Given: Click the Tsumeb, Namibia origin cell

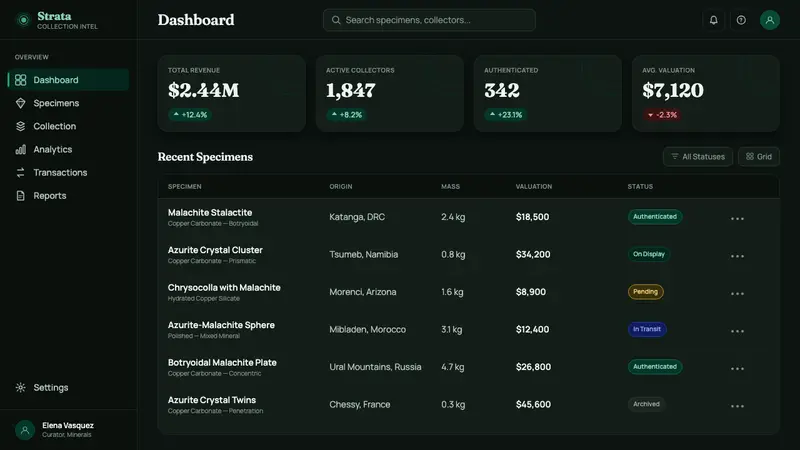Looking at the screenshot, I should pos(363,255).
